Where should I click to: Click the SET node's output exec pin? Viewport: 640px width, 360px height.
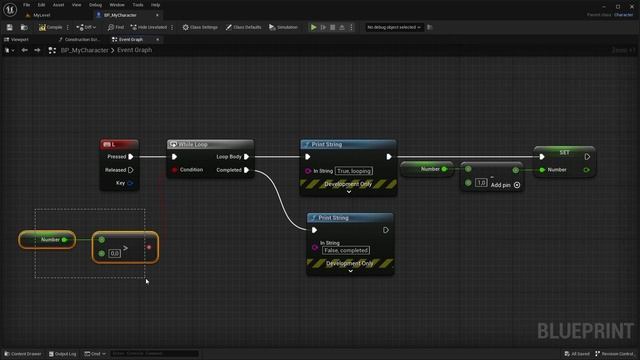point(587,157)
